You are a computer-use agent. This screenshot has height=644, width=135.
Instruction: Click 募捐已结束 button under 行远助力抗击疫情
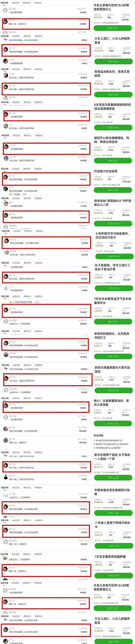(x=113, y=190)
